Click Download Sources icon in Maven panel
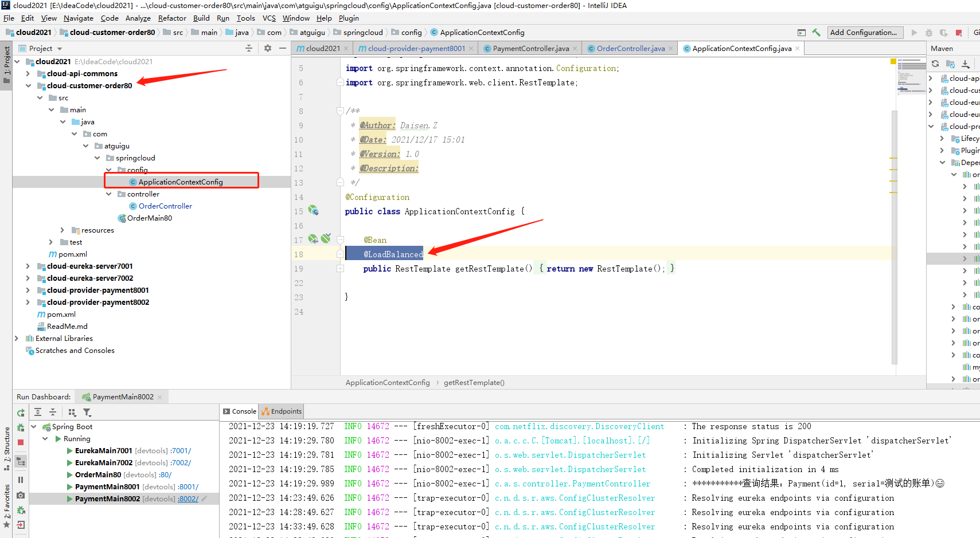 (966, 64)
